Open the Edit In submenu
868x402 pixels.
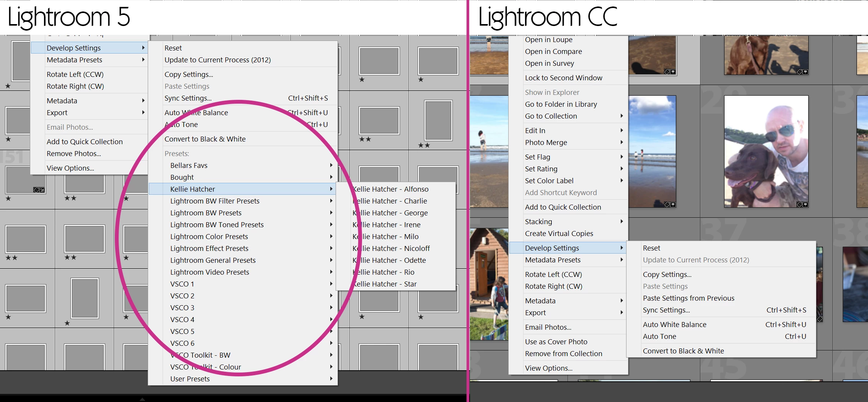568,130
